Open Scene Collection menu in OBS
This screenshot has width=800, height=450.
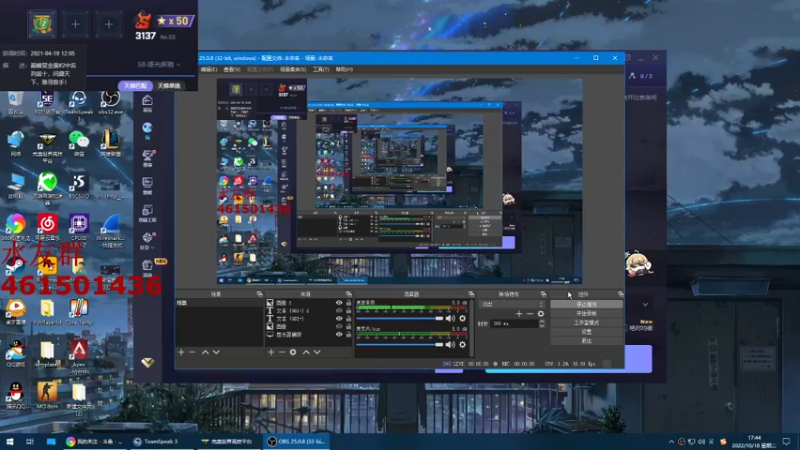pos(293,69)
